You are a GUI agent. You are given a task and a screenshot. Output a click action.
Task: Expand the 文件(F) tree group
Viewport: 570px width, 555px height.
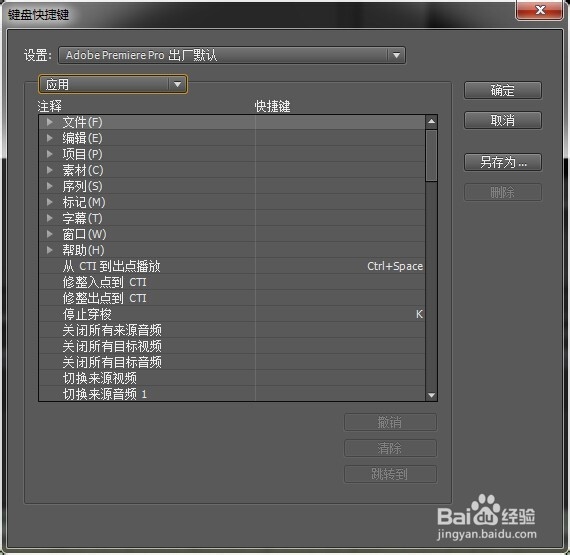point(50,122)
